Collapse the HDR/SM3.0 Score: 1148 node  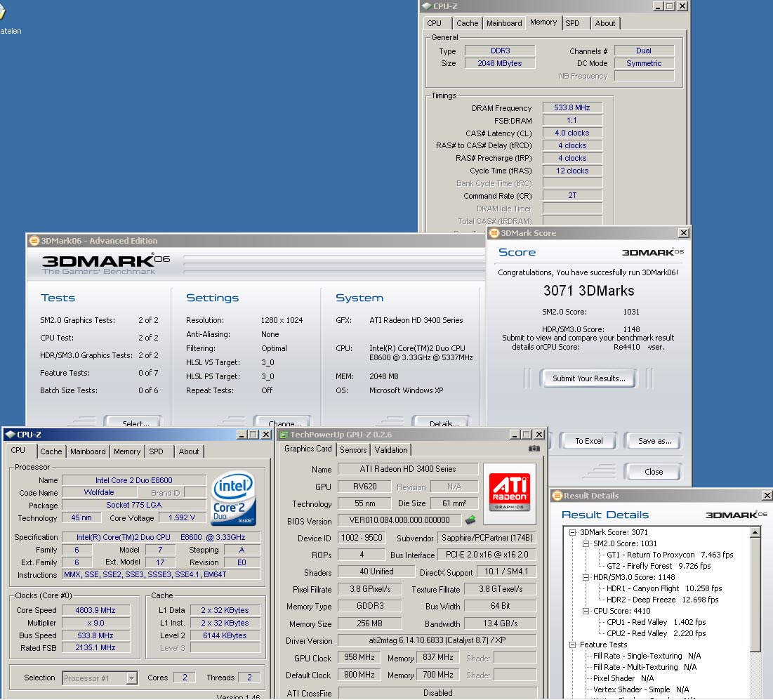586,577
